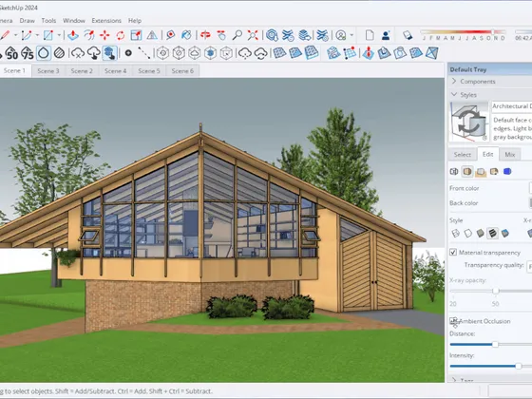The width and height of the screenshot is (532, 399).
Task: Switch to Shaded face style
Action: click(x=480, y=233)
